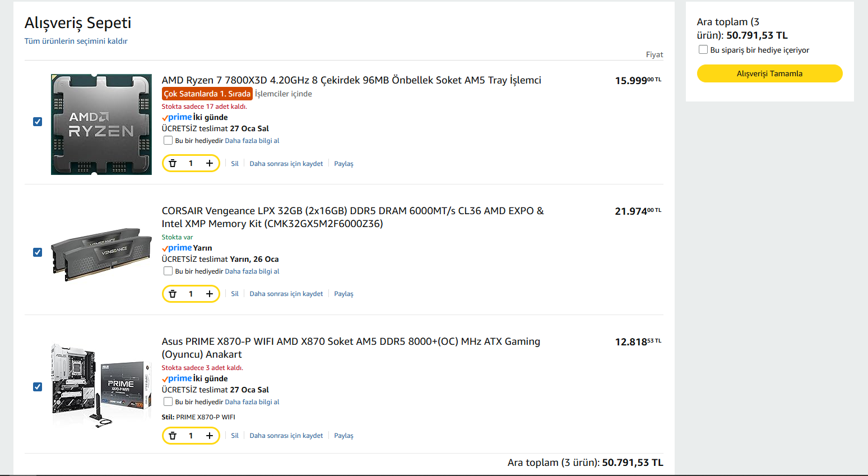Image resolution: width=868 pixels, height=476 pixels.
Task: Increase quantity of Asus PRIME X870-P motherboard
Action: point(210,436)
